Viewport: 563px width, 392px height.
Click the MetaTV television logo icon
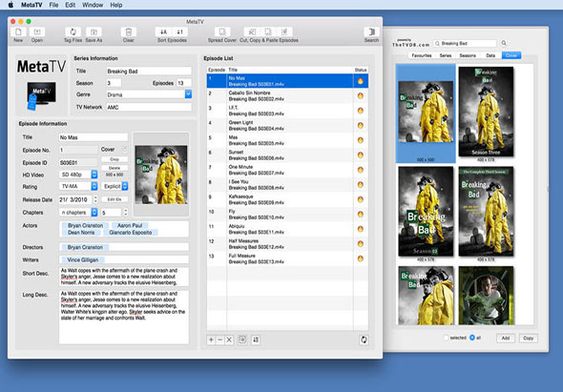41,94
